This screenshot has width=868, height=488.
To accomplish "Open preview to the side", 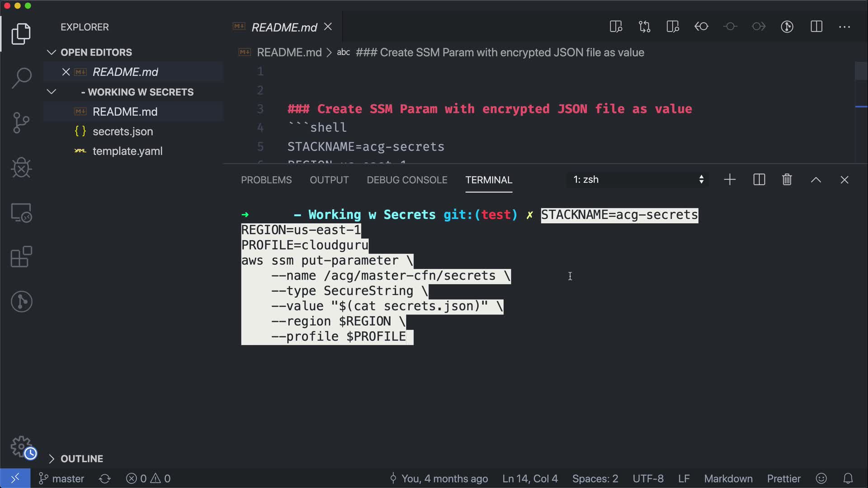I will point(616,27).
